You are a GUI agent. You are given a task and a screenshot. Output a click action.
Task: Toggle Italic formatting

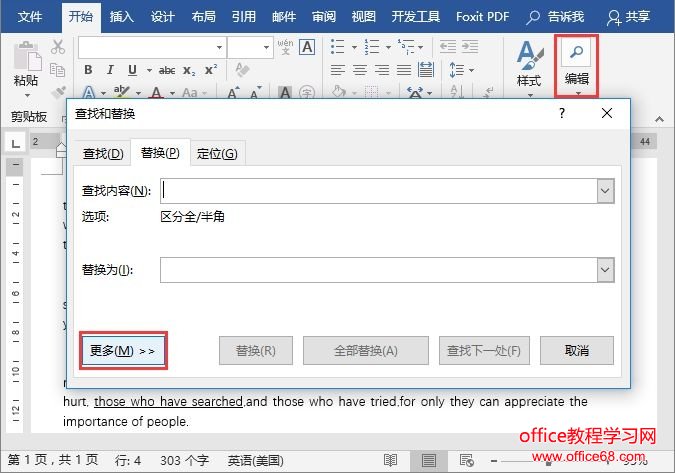(x=110, y=70)
